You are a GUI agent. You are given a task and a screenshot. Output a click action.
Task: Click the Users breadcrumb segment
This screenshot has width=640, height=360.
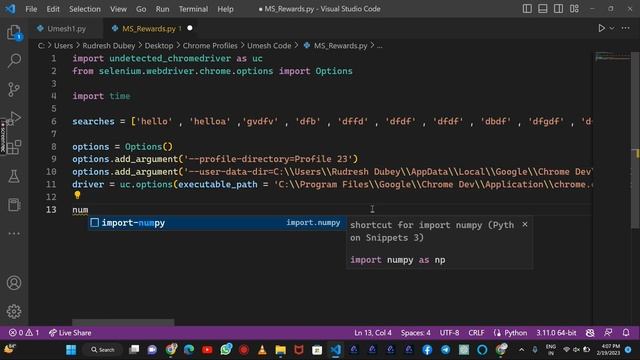[x=63, y=46]
